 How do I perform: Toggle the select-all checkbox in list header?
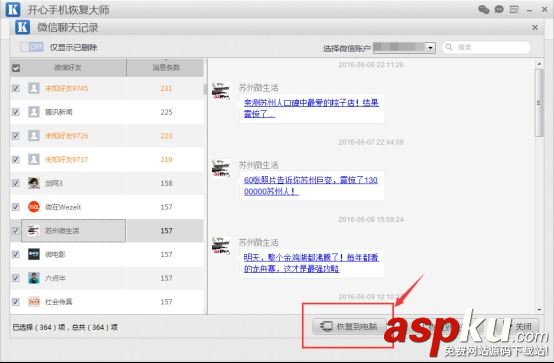click(16, 68)
